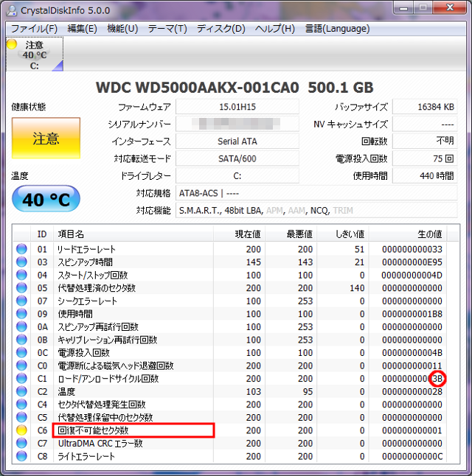Select the transfer mode field SATA/600
This screenshot has width=472, height=476.
[237, 158]
